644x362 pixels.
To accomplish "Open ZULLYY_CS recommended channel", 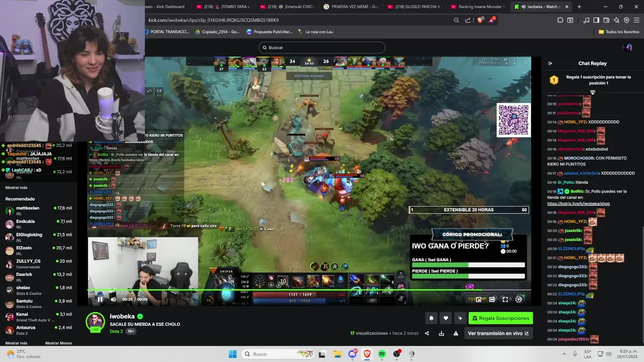I will coord(39,264).
